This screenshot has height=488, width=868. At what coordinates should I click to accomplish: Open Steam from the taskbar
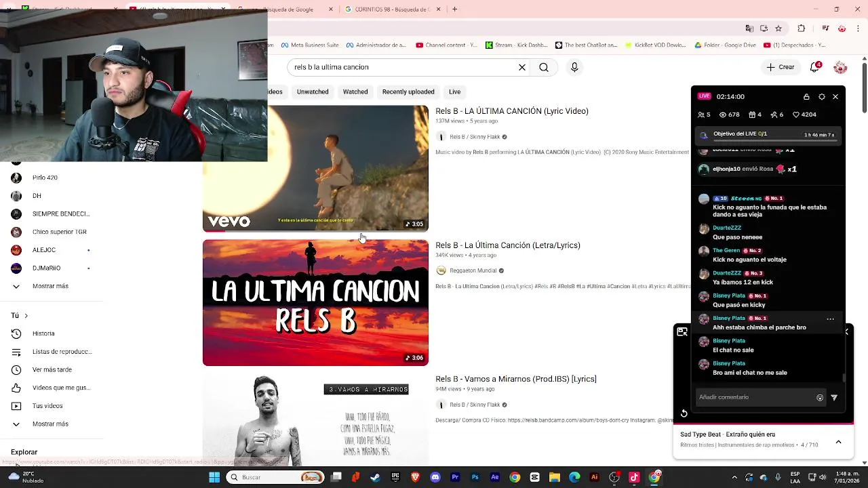[375, 477]
